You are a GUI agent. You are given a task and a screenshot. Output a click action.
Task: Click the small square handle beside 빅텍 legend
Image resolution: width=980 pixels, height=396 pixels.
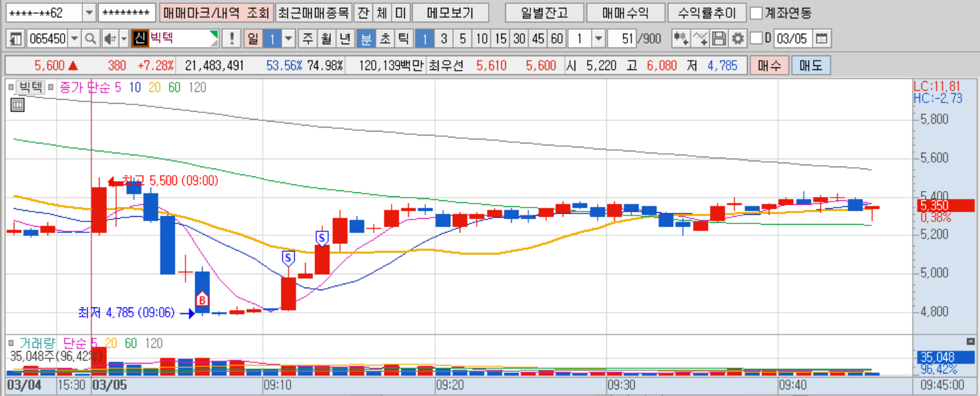11,87
